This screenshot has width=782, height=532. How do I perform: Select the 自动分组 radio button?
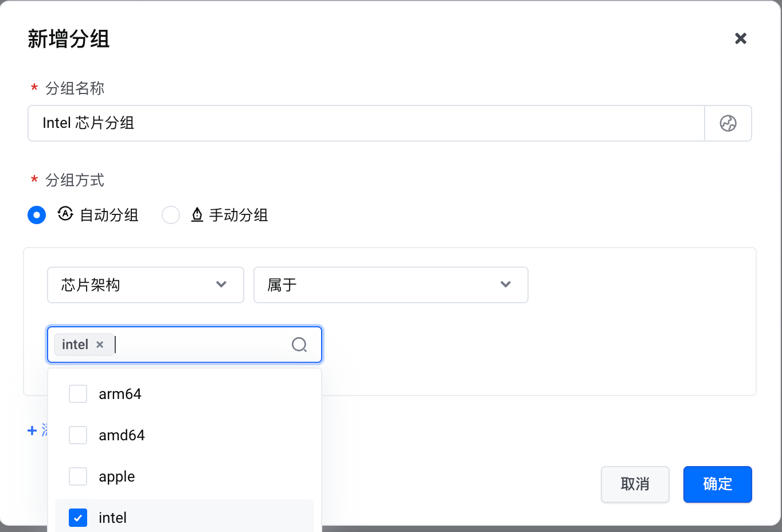click(37, 215)
